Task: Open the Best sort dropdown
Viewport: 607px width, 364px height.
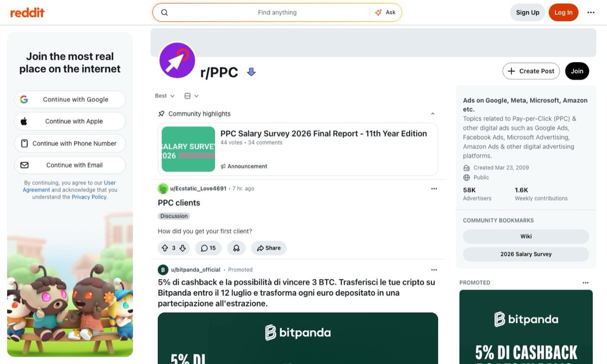Action: tap(165, 96)
